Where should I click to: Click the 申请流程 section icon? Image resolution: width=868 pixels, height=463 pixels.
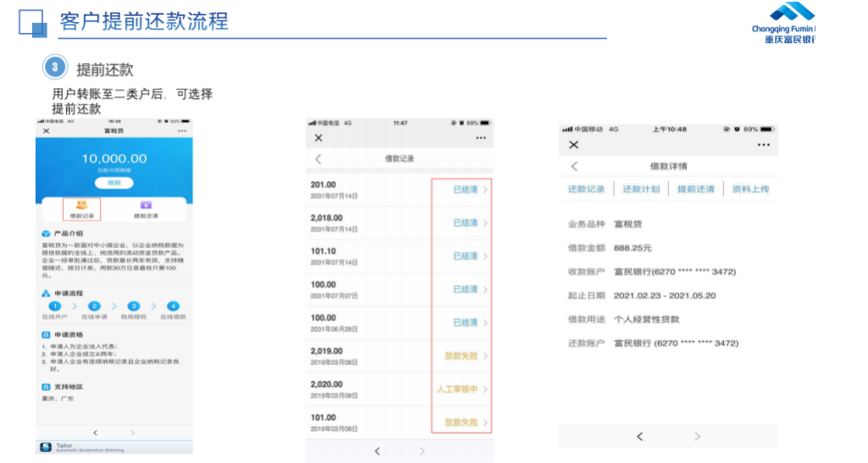pos(46,293)
